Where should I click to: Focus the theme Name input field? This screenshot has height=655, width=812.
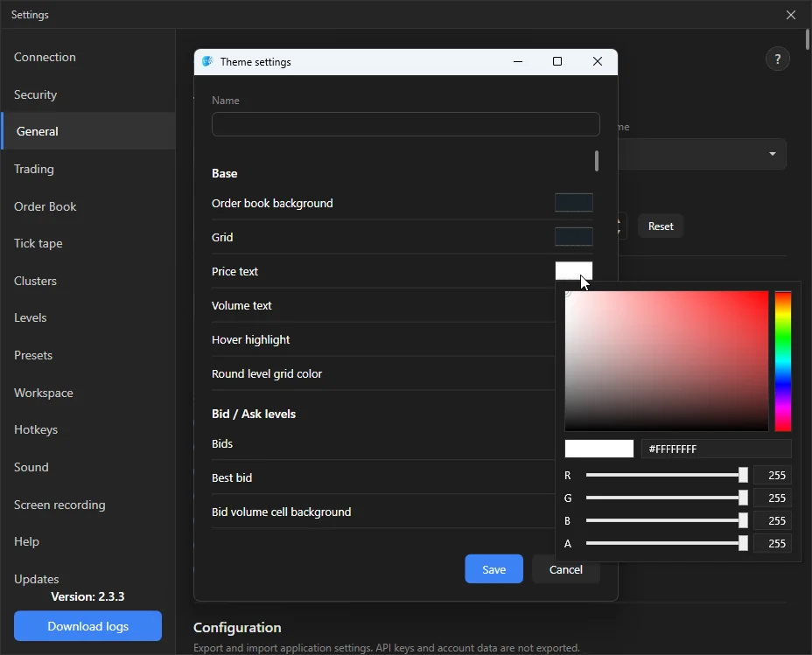[405, 124]
